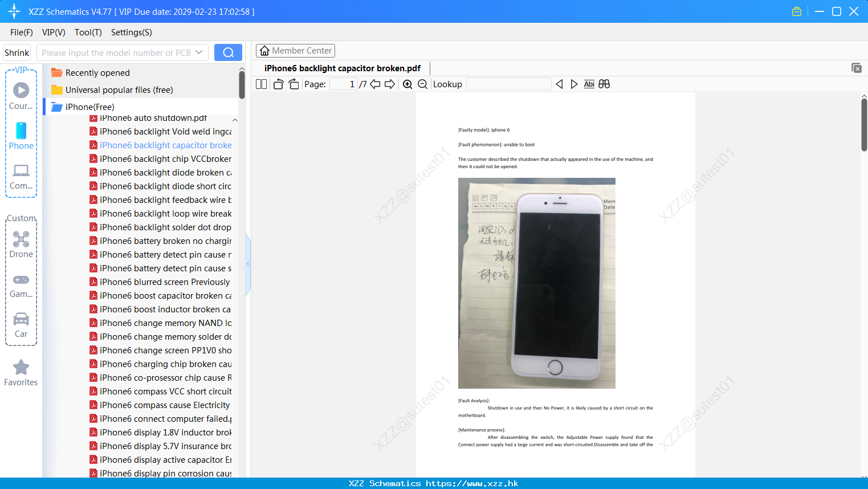Open the File(F) menu

click(22, 32)
